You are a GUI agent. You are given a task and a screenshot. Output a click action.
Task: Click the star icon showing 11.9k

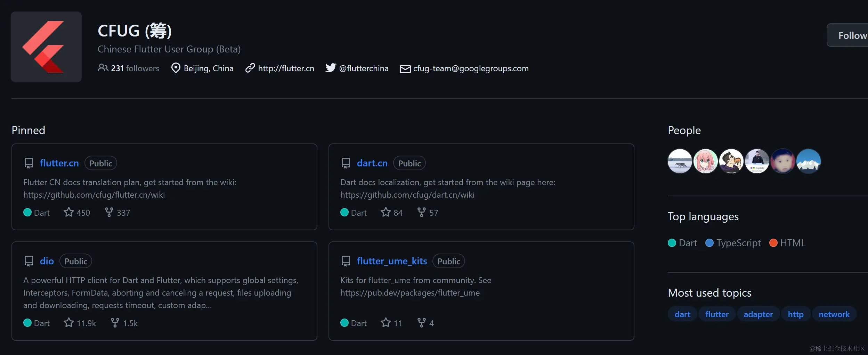[69, 322]
